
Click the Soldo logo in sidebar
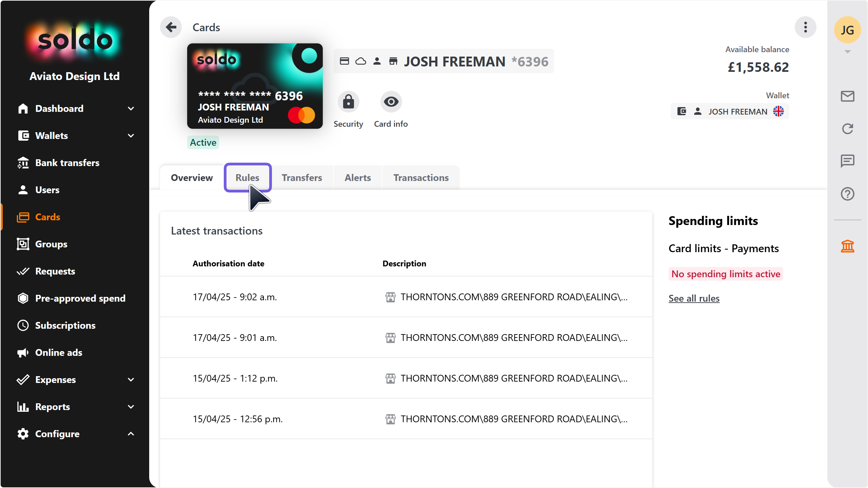(x=75, y=41)
